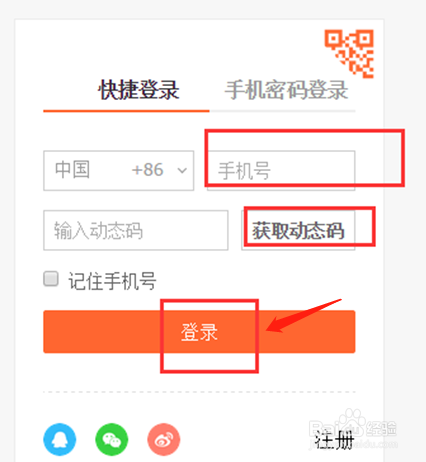Select +86 code text in country selector
Image resolution: width=426 pixels, height=462 pixels.
(147, 170)
